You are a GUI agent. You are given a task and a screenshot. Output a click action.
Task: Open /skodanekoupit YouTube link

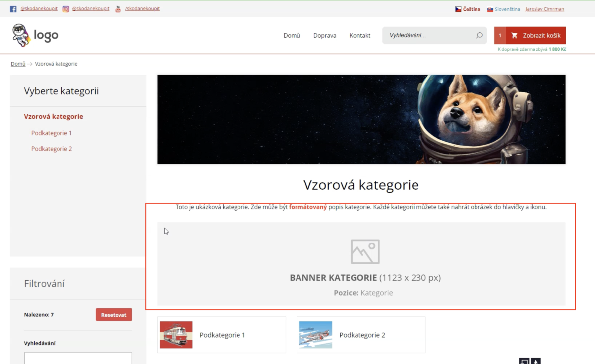click(142, 9)
